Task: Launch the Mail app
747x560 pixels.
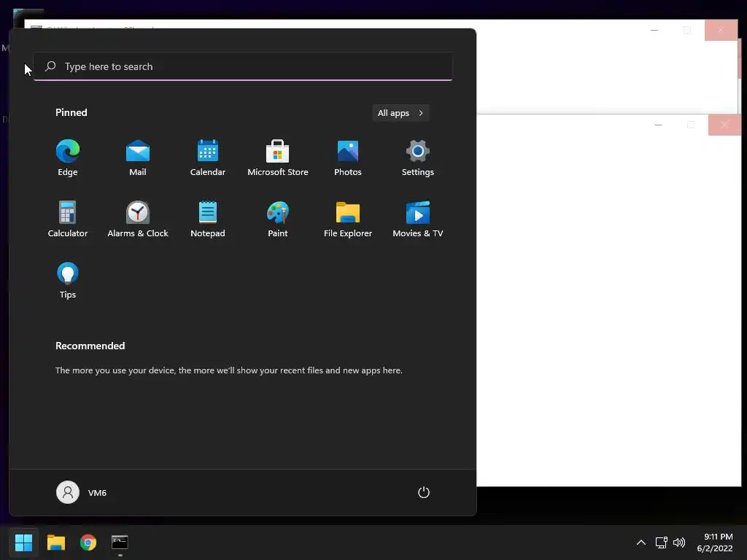Action: tap(138, 158)
